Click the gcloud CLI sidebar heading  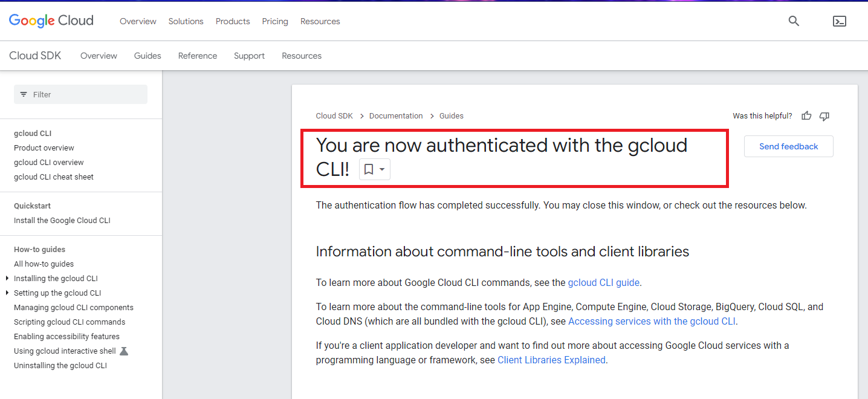click(33, 134)
